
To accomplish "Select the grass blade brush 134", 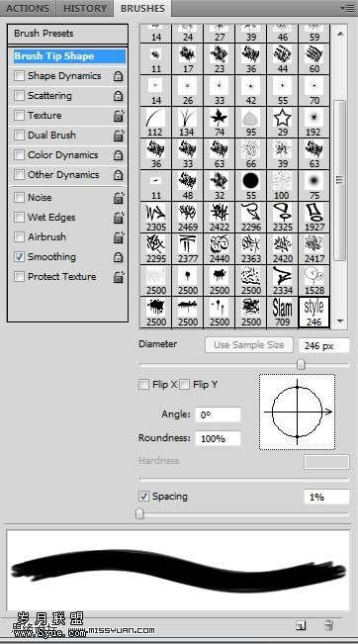I will tap(188, 122).
